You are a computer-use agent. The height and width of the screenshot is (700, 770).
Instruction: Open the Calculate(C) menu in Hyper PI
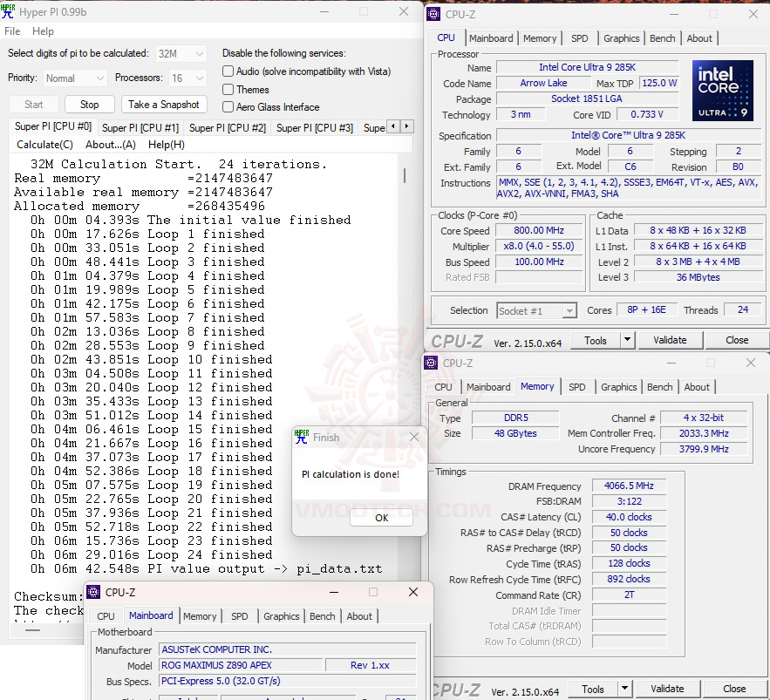(44, 144)
